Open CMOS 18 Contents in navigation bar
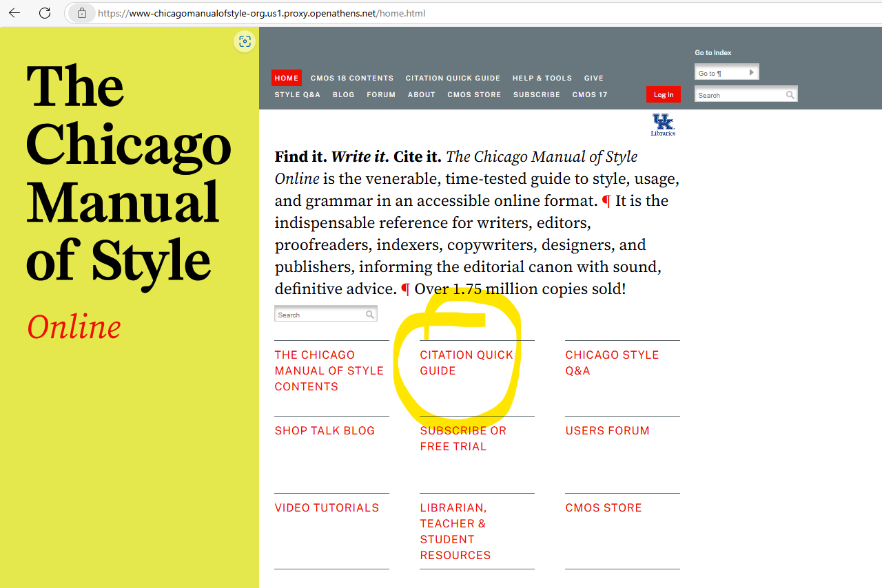 click(351, 78)
